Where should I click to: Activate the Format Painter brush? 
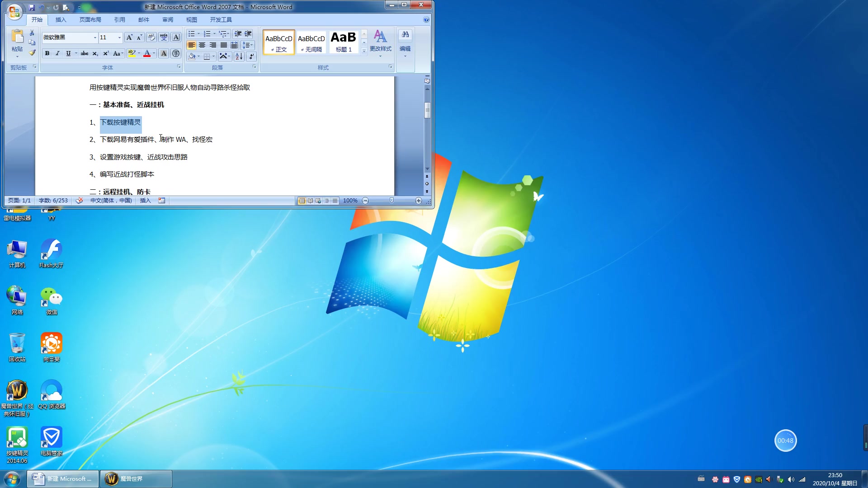pyautogui.click(x=32, y=52)
